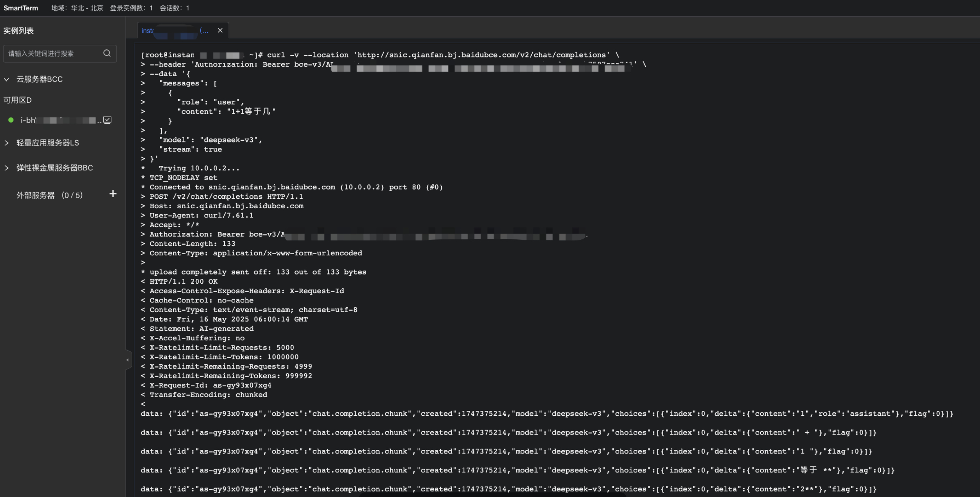Screen dimensions: 980x497
Task: Click the 地域: 华北 - 北京 label
Action: point(77,8)
